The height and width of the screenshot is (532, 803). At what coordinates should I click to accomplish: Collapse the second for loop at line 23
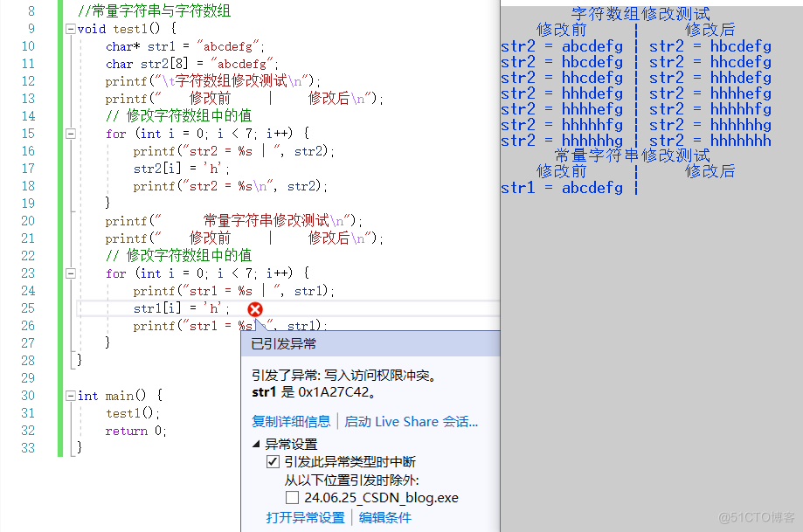coord(71,273)
